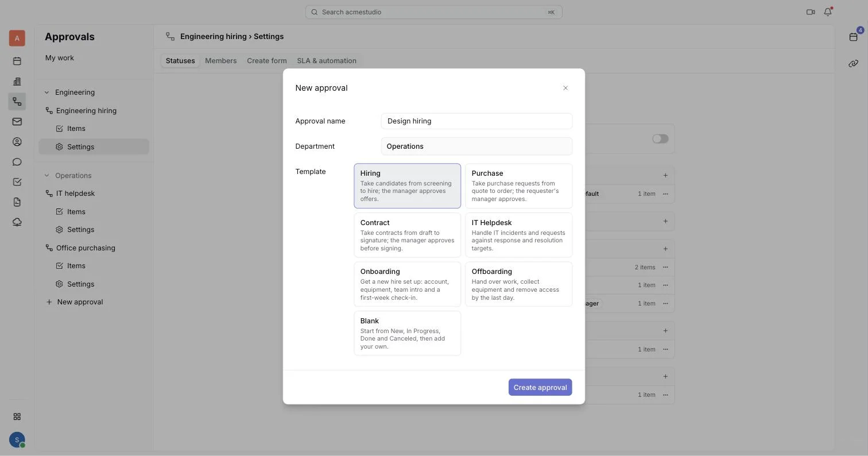Click the link icon on the right edge
This screenshot has height=456, width=868.
click(x=854, y=64)
